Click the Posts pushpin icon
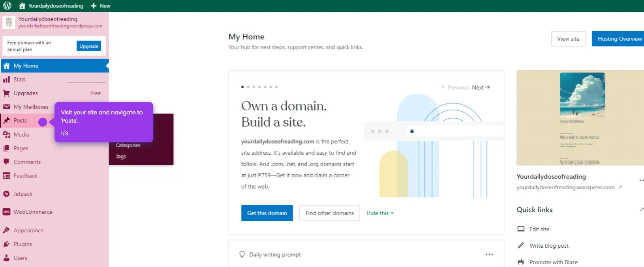The image size is (644, 267). 7,121
